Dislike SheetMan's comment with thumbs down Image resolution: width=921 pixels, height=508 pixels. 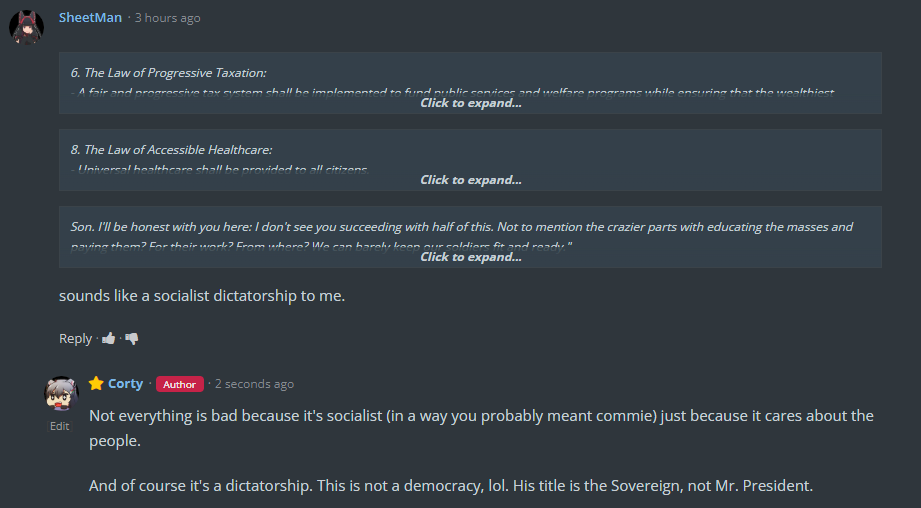(131, 339)
